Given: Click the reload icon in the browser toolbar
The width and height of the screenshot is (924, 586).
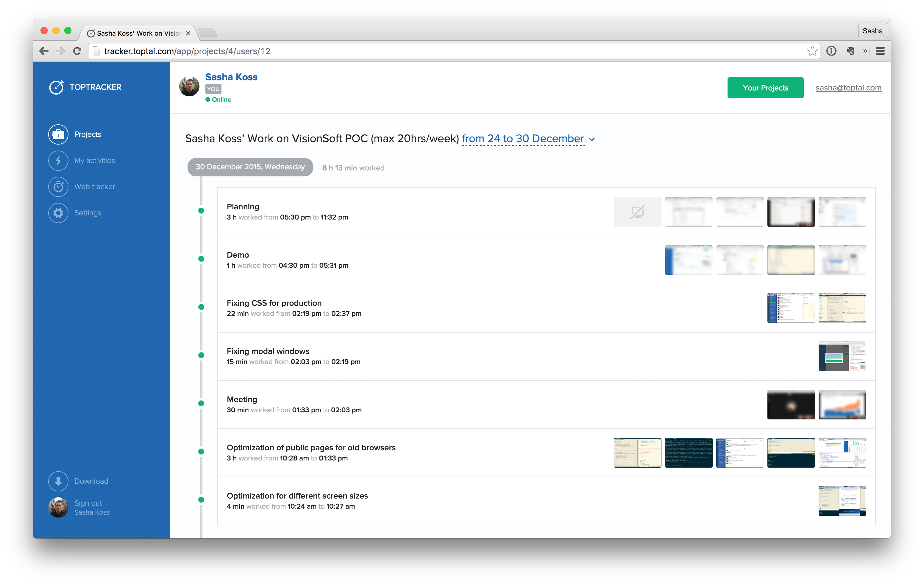Looking at the screenshot, I should click(77, 51).
